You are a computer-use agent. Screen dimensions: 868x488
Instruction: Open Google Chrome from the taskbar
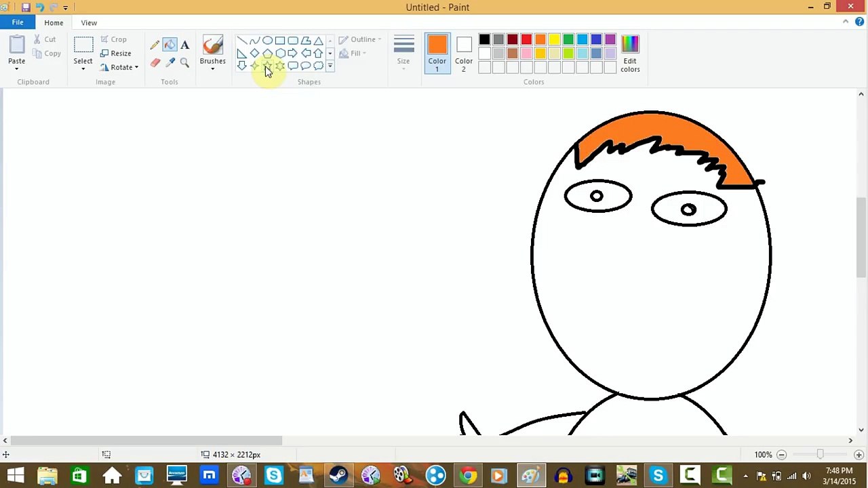(x=468, y=475)
